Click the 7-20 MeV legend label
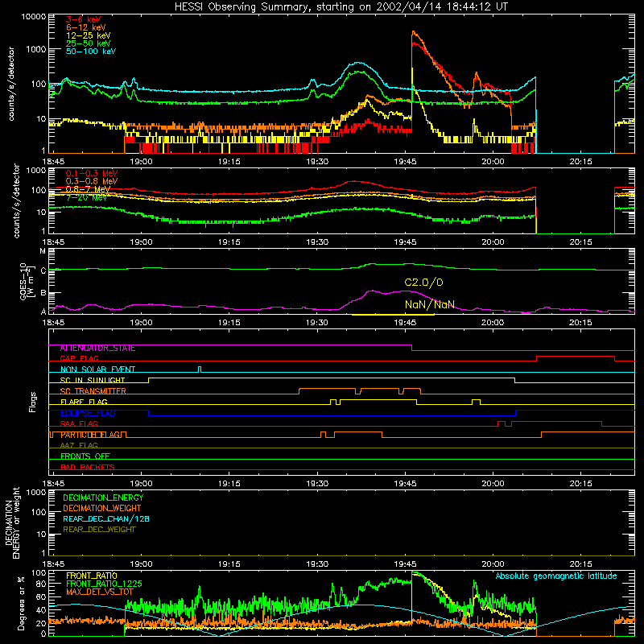This screenshot has width=644, height=644. tap(86, 197)
